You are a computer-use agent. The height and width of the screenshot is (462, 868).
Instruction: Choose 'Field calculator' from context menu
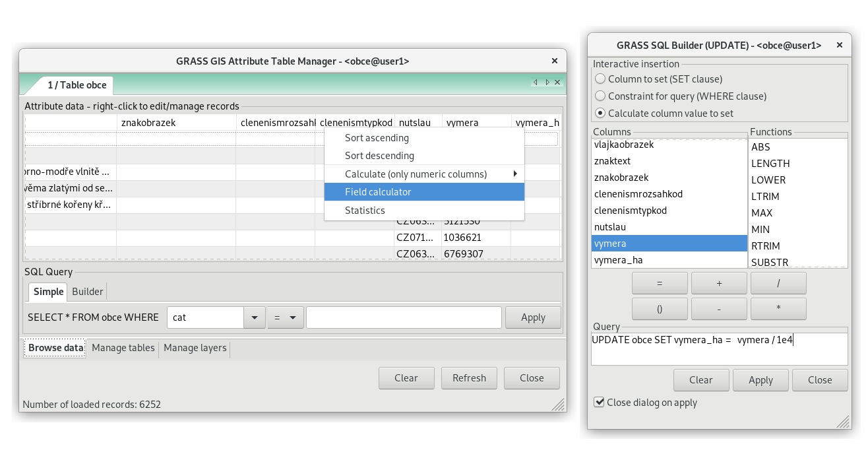pos(424,192)
